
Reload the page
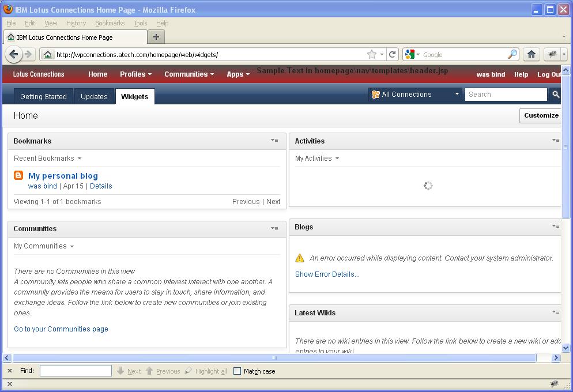coord(393,54)
